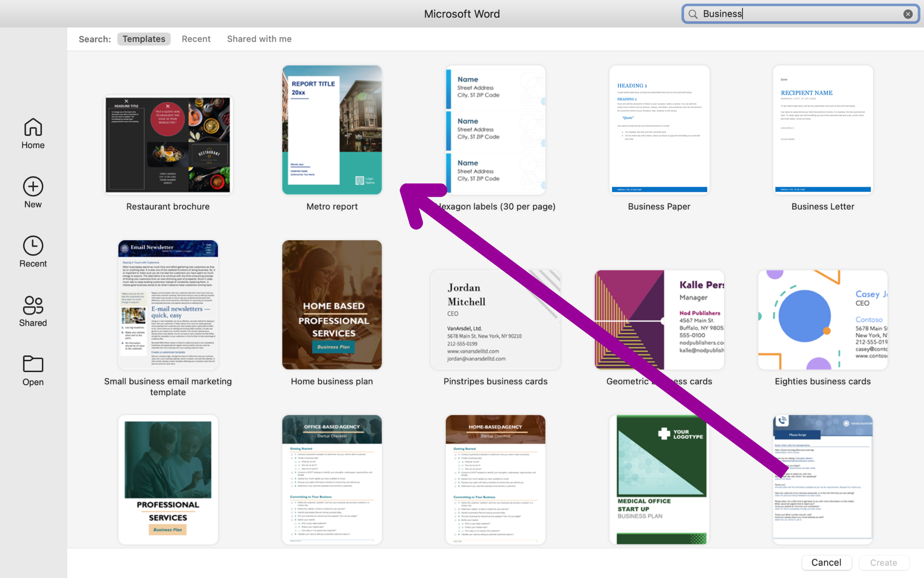The height and width of the screenshot is (578, 924).
Task: Select the Geometric business cards template
Action: coord(659,320)
